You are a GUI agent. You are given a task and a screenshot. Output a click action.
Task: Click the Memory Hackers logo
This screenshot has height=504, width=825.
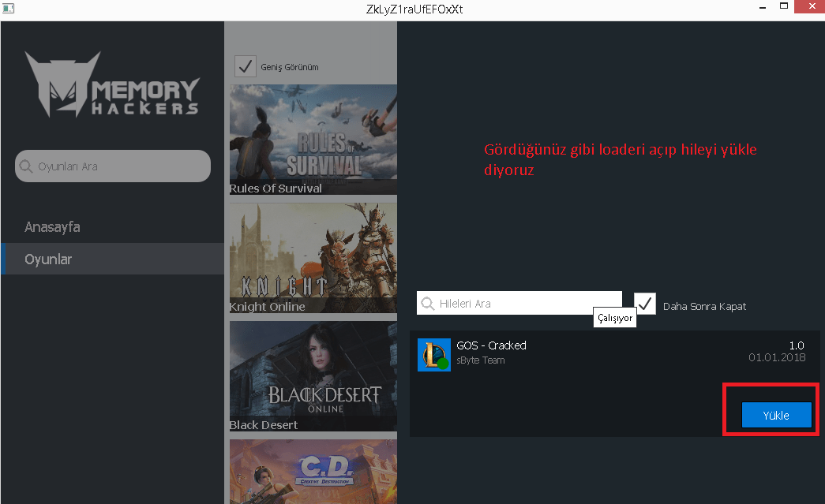(x=112, y=84)
